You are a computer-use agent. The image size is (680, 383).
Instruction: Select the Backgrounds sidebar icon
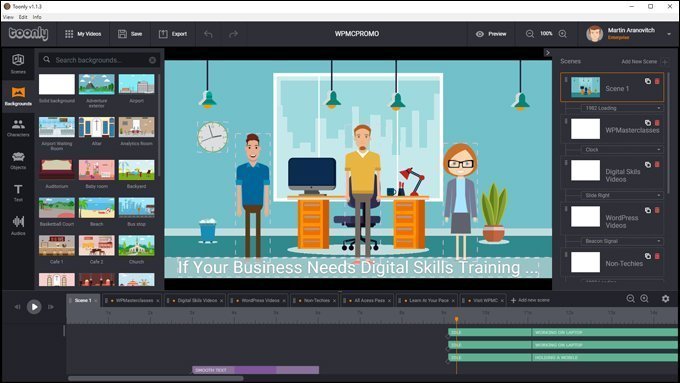pyautogui.click(x=18, y=96)
